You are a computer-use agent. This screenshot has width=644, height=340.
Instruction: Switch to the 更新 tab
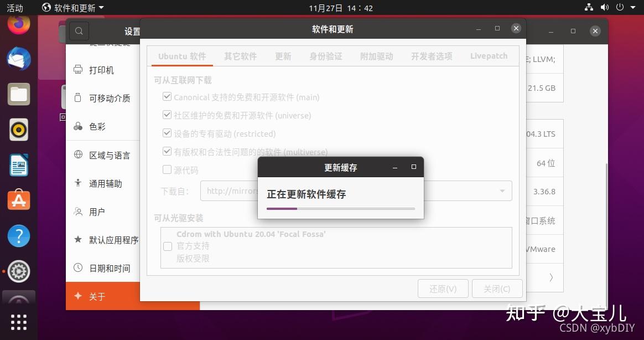(x=283, y=56)
